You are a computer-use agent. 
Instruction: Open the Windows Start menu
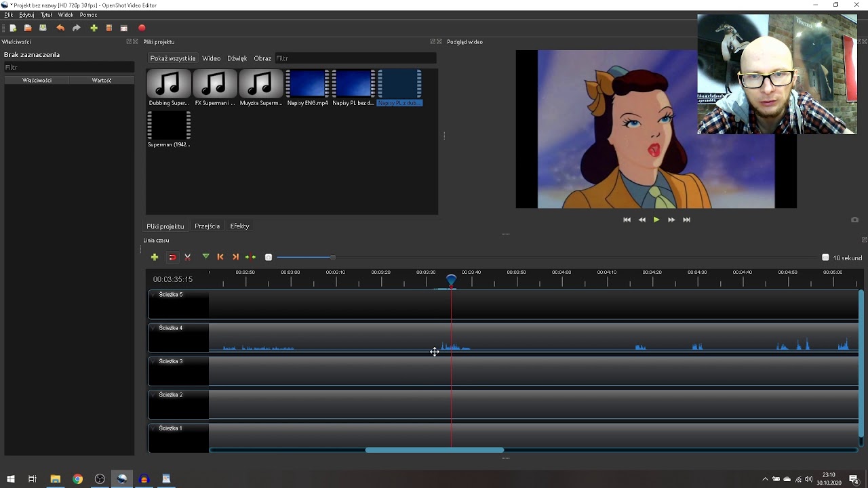tap(10, 479)
